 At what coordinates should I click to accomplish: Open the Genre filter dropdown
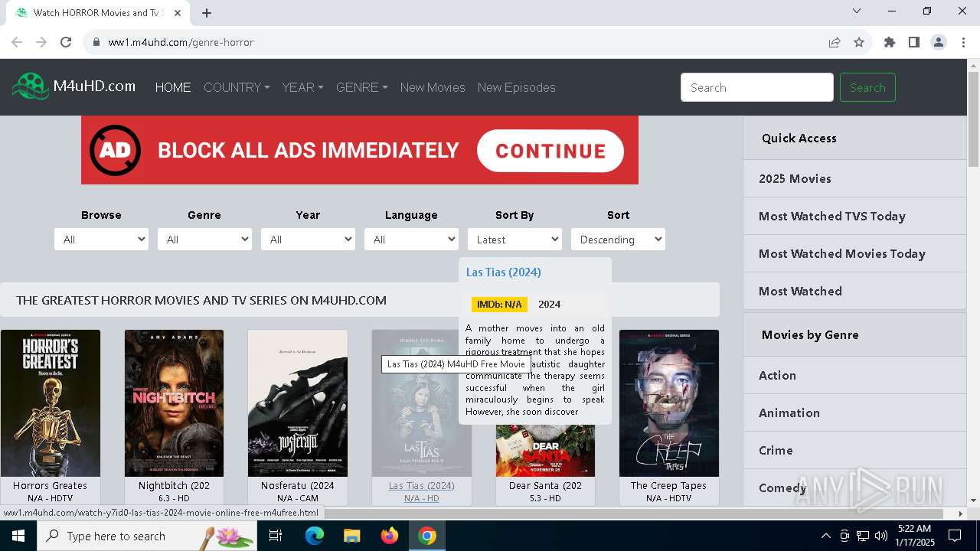point(204,240)
